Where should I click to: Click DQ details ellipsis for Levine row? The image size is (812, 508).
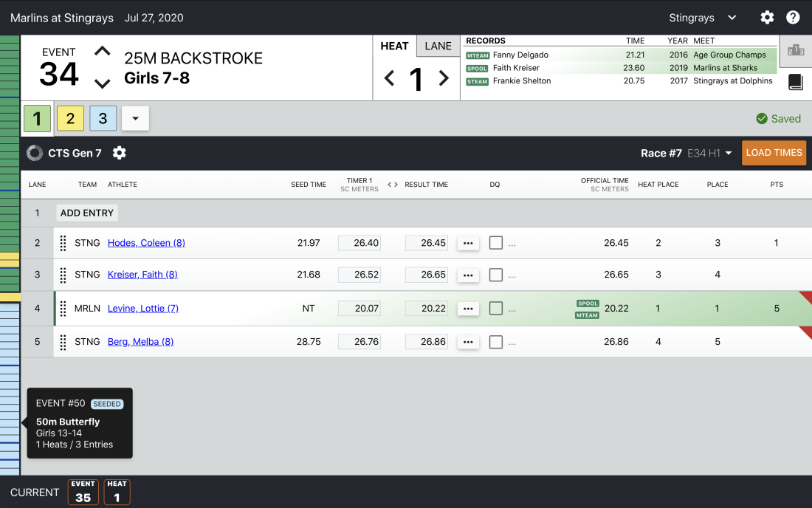pos(512,309)
